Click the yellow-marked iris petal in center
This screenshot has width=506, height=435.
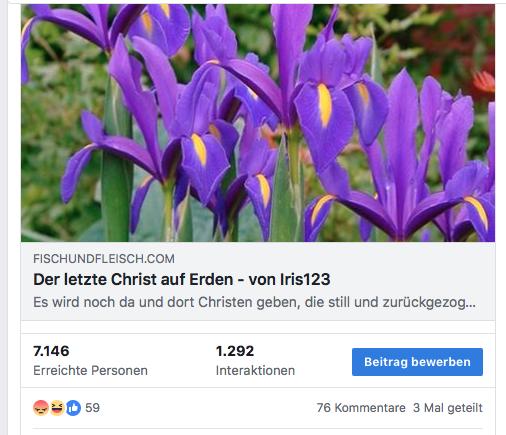[x=324, y=106]
